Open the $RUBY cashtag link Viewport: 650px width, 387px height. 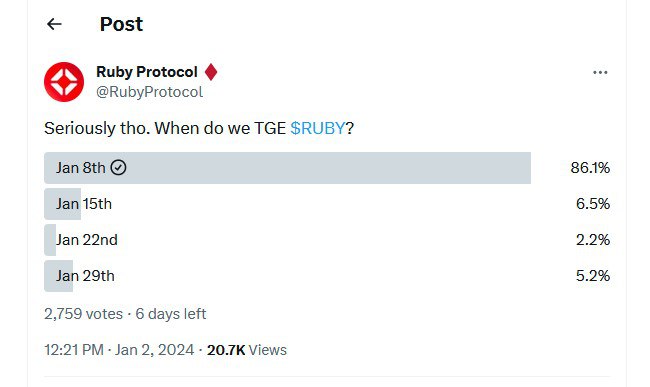coord(318,128)
